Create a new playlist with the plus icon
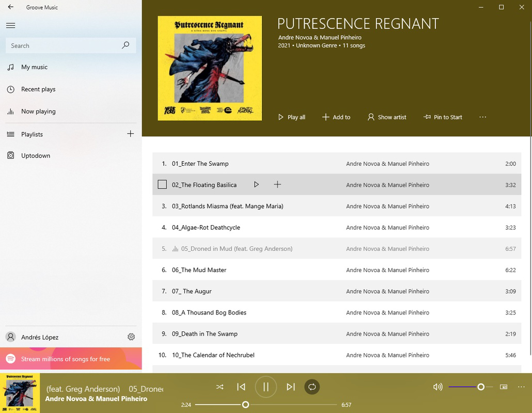The image size is (532, 413). coord(131,134)
